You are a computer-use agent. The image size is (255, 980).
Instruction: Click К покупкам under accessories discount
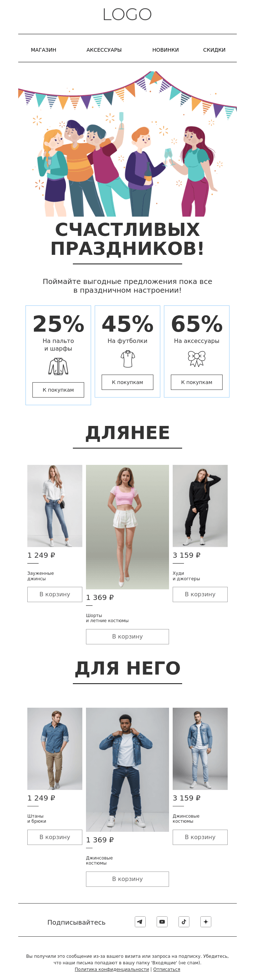coord(197,382)
